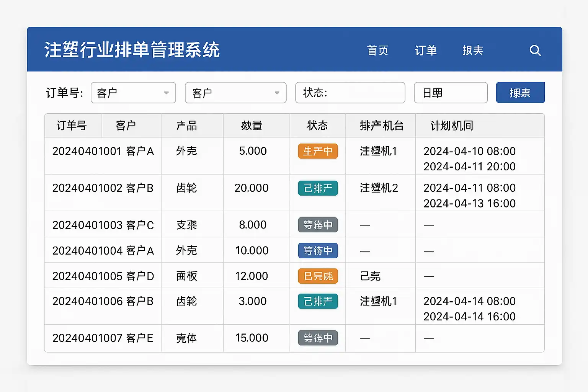Click the teal status badge for order 20240401006
Image resolution: width=588 pixels, height=392 pixels.
click(318, 301)
